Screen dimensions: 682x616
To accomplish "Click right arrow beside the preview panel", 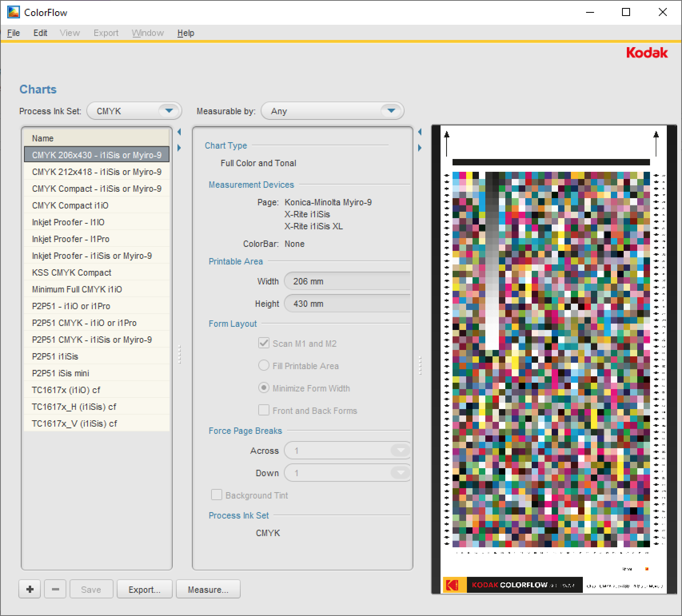I will [420, 148].
